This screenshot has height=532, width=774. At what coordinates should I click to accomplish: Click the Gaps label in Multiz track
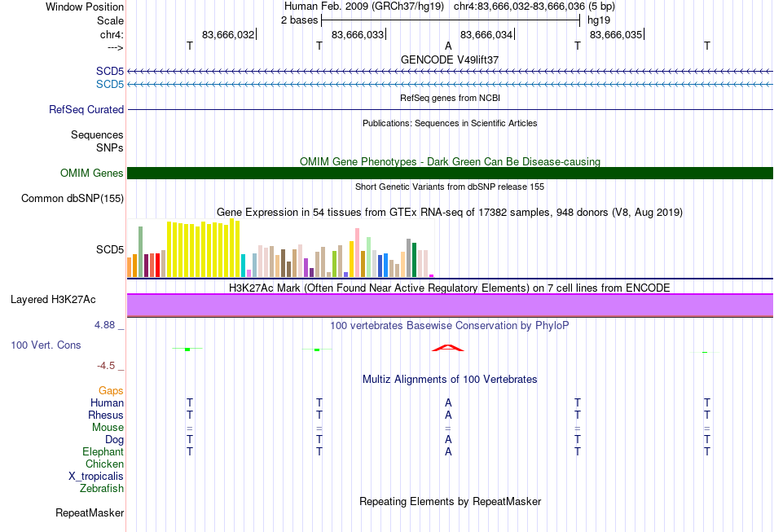pos(111,390)
